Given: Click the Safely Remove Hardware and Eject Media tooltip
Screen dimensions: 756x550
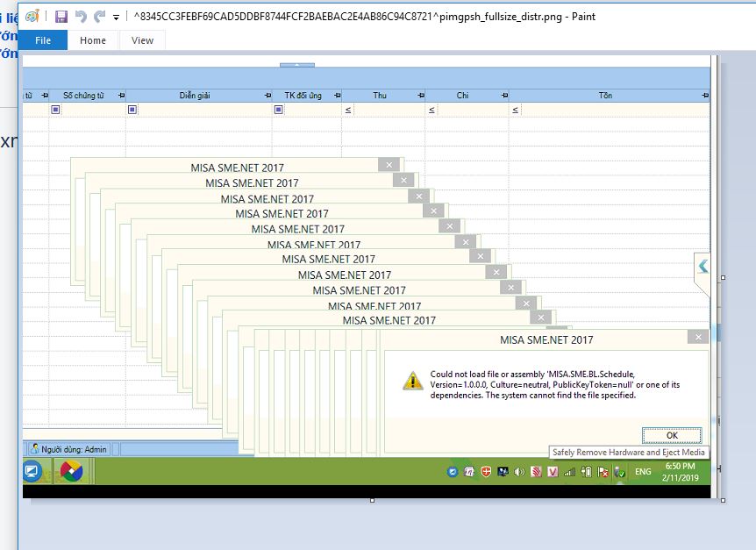Looking at the screenshot, I should 629,452.
